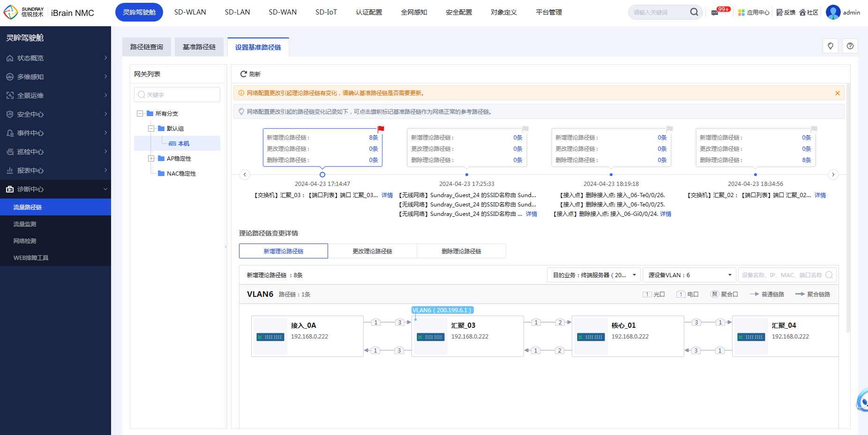
Task: Click the search magnifier icon in header
Action: click(x=694, y=12)
